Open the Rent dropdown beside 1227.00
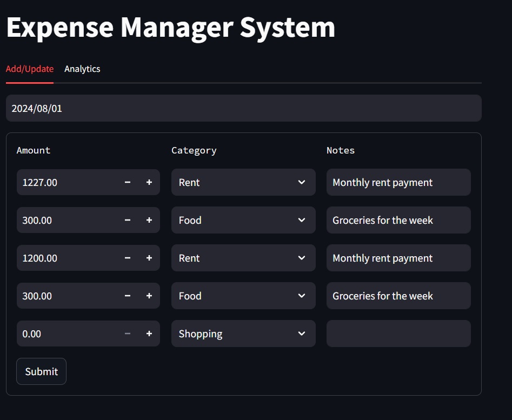The width and height of the screenshot is (512, 420). click(243, 182)
